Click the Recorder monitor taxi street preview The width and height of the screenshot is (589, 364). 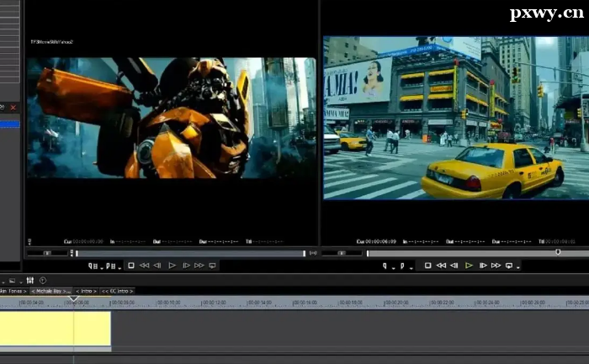(456, 118)
